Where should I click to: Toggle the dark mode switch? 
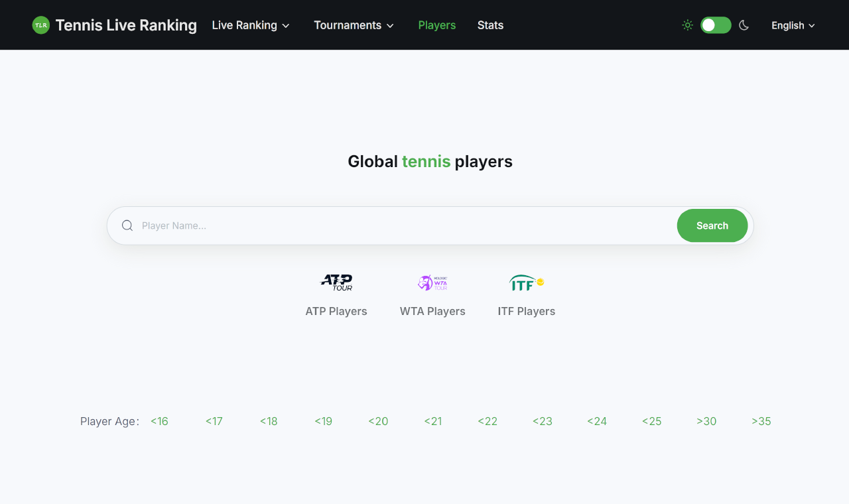(715, 25)
